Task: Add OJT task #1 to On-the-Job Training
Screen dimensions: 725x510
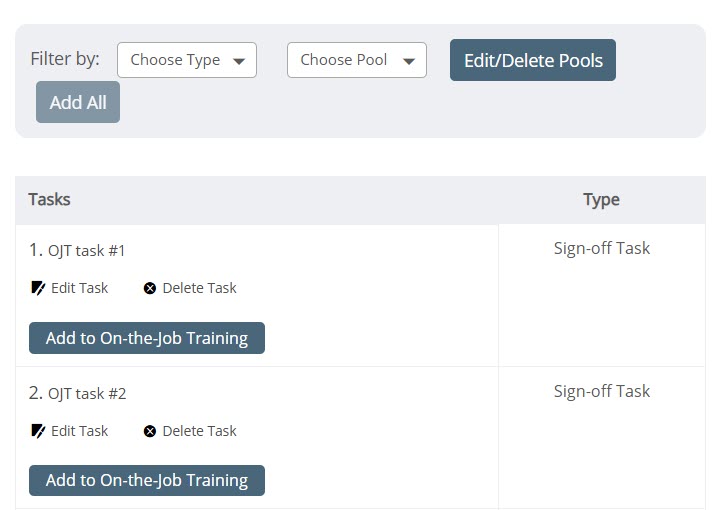Action: coord(147,338)
